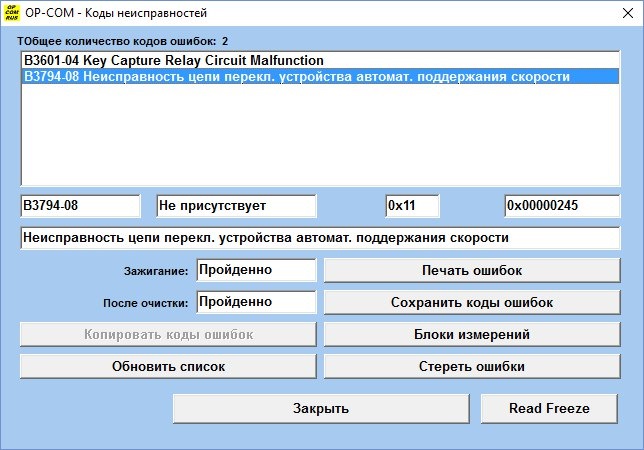The image size is (644, 450).
Task: Click the 'Закрыть' button
Action: 321,409
